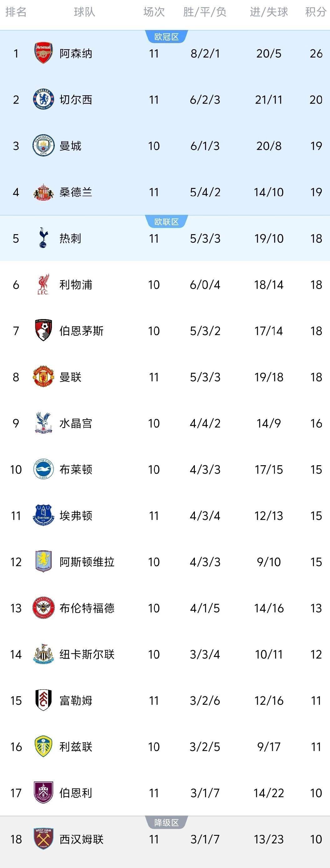This screenshot has width=330, height=868.
Task: Select the 欧联区 zone label
Action: tap(166, 222)
